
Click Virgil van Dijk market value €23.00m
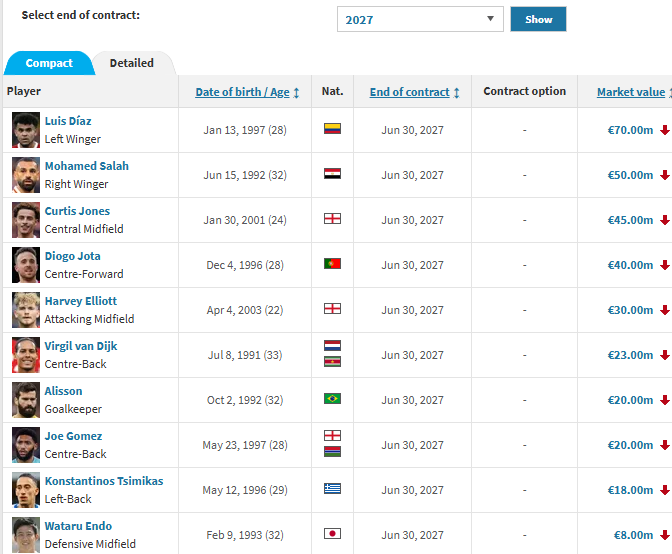(x=630, y=355)
